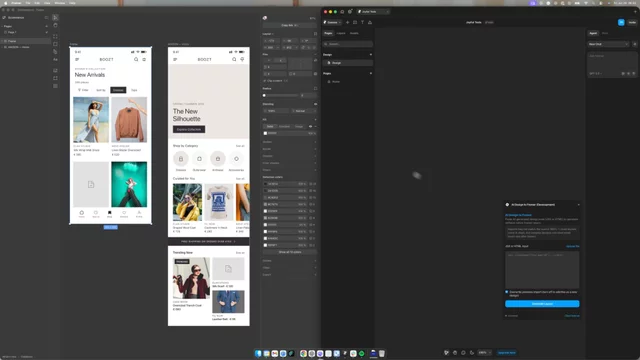Viewport: 640px width, 360px height.
Task: Select the Frame tool in left toolbar
Action: click(x=56, y=36)
